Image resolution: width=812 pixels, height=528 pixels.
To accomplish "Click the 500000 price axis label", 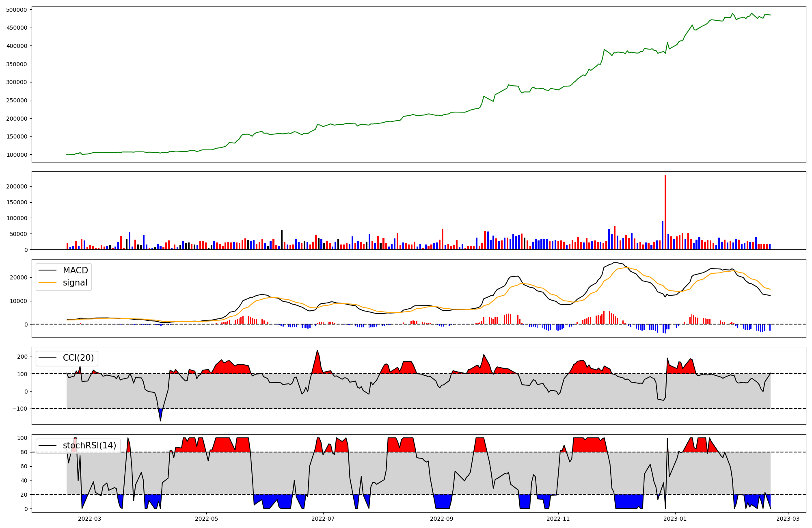I will click(x=17, y=10).
